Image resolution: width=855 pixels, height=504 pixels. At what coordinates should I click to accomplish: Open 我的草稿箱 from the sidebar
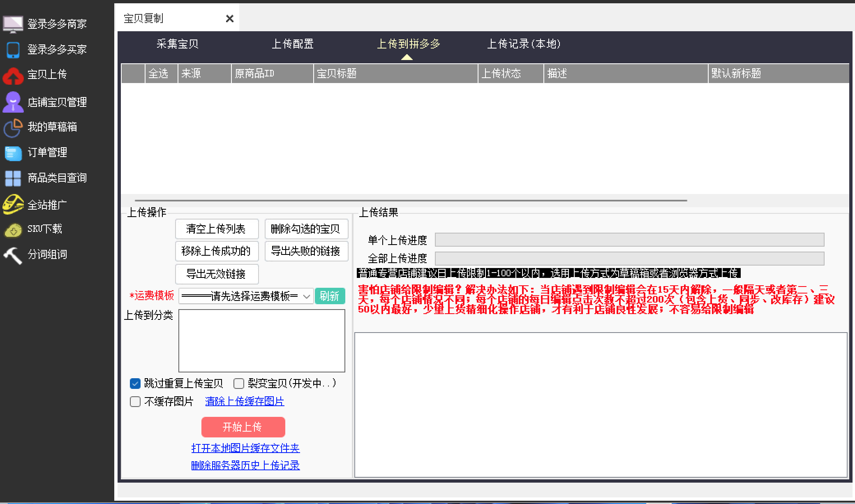(x=52, y=127)
